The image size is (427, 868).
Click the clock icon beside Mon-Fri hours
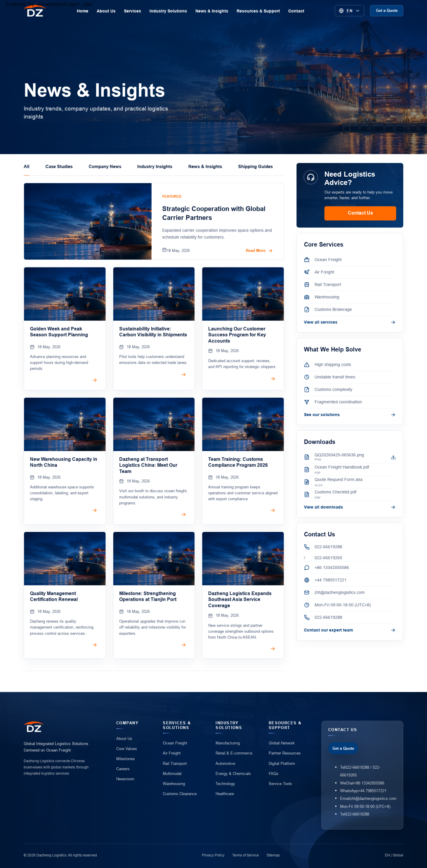point(307,605)
